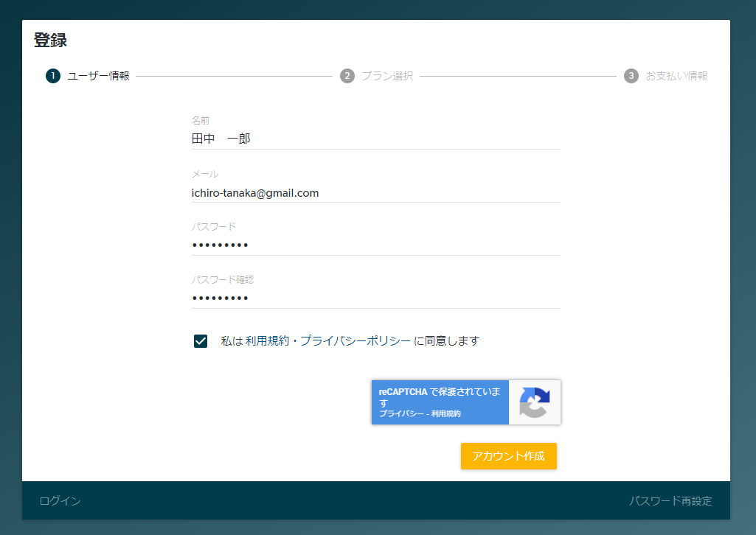Click the 名前 field label
The width and height of the screenshot is (756, 535).
pyautogui.click(x=201, y=120)
